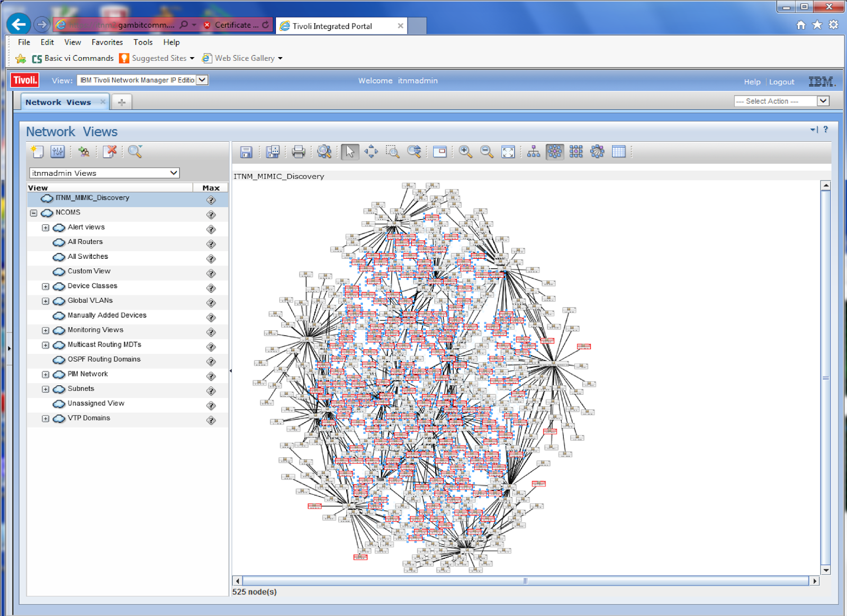Select the All Routers view
Screen dimensions: 847x616
(x=85, y=242)
